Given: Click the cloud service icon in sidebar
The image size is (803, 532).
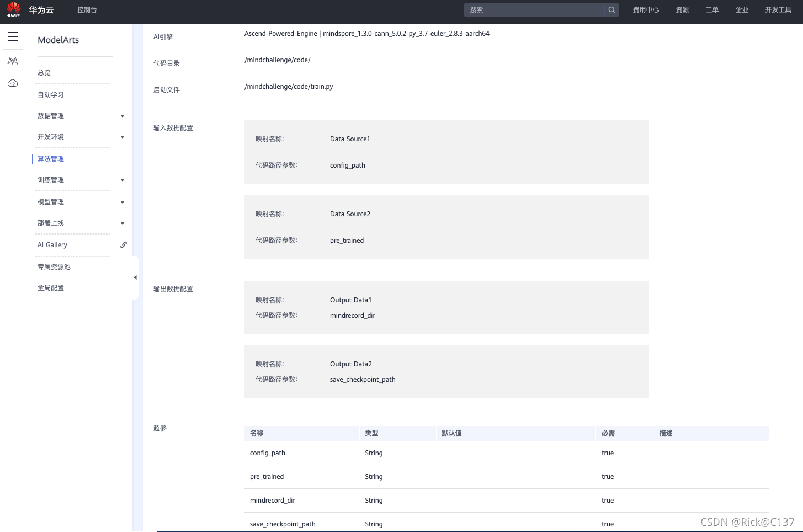Looking at the screenshot, I should (x=13, y=83).
